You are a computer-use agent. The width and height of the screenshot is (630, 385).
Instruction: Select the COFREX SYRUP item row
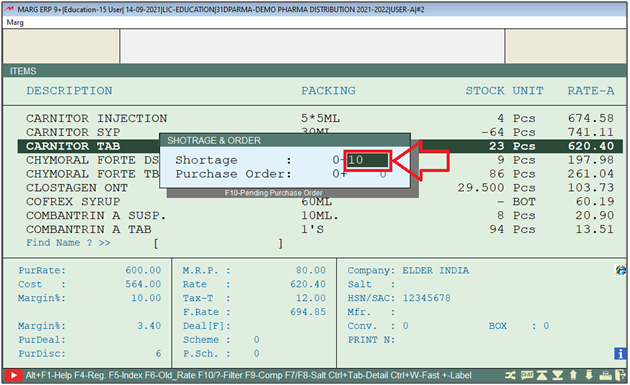point(320,202)
